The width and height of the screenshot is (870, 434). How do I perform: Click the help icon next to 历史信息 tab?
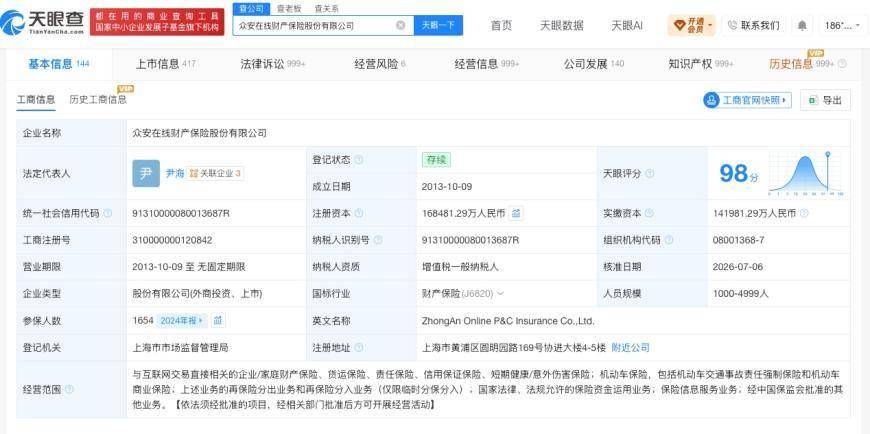coord(842,64)
